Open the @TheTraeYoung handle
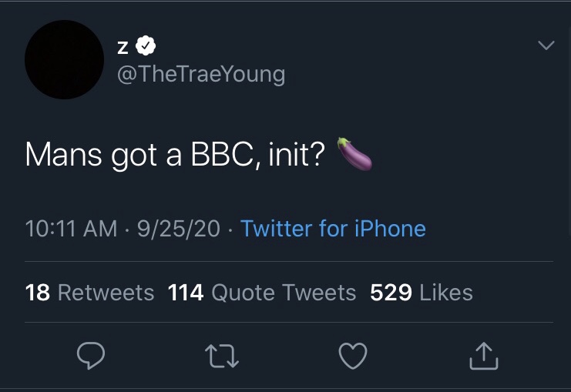The width and height of the screenshot is (571, 392). point(201,75)
